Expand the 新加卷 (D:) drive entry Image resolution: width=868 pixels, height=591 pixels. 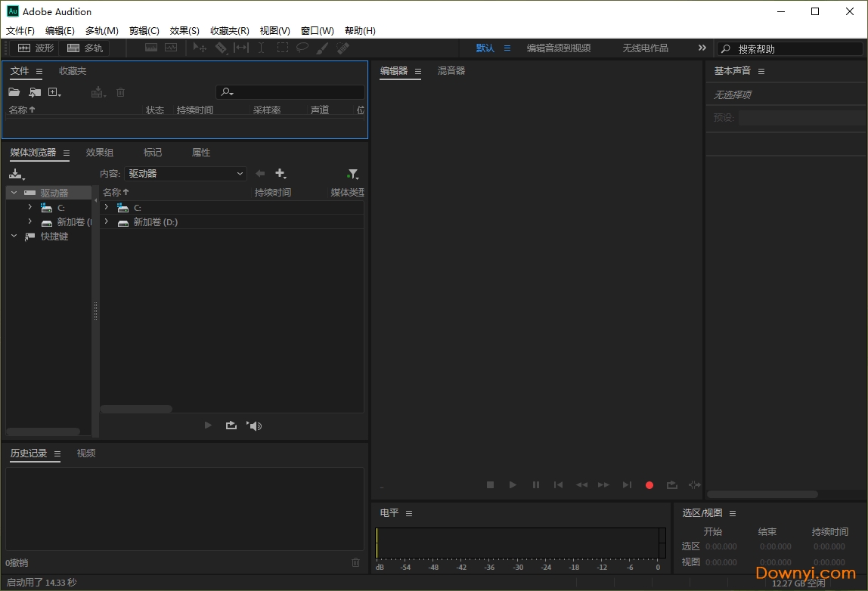pos(106,221)
